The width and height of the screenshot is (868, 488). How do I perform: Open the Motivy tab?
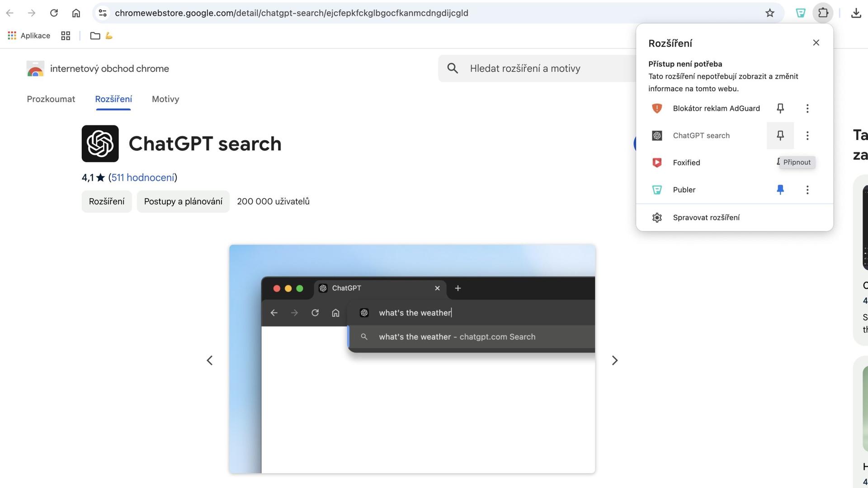[x=165, y=99]
